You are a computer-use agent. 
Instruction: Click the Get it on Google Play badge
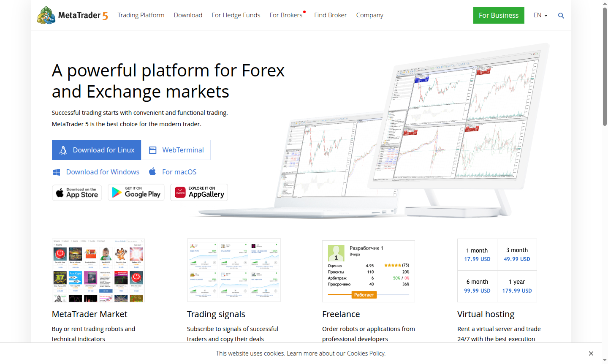[x=136, y=192]
